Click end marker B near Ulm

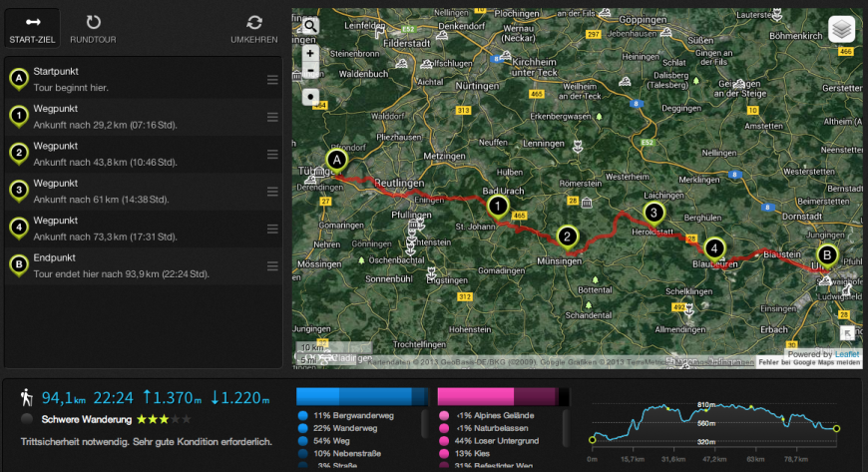pyautogui.click(x=827, y=256)
